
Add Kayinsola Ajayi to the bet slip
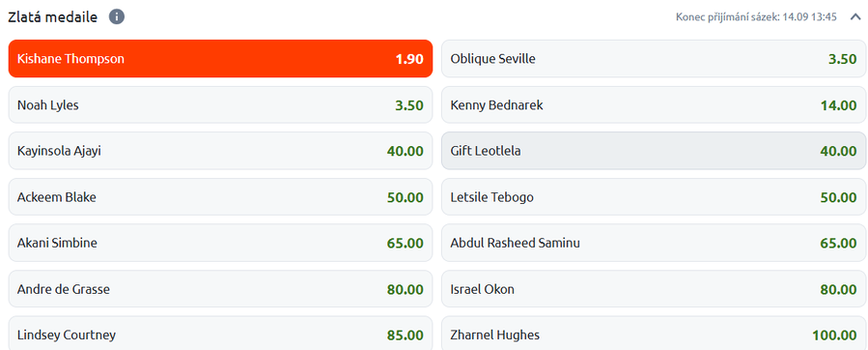(220, 151)
